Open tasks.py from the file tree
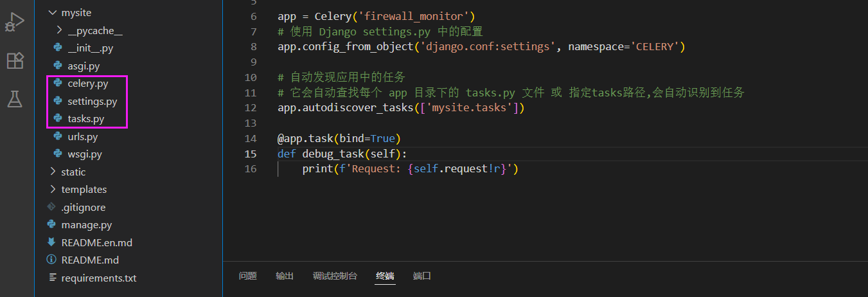The image size is (868, 297). click(85, 119)
